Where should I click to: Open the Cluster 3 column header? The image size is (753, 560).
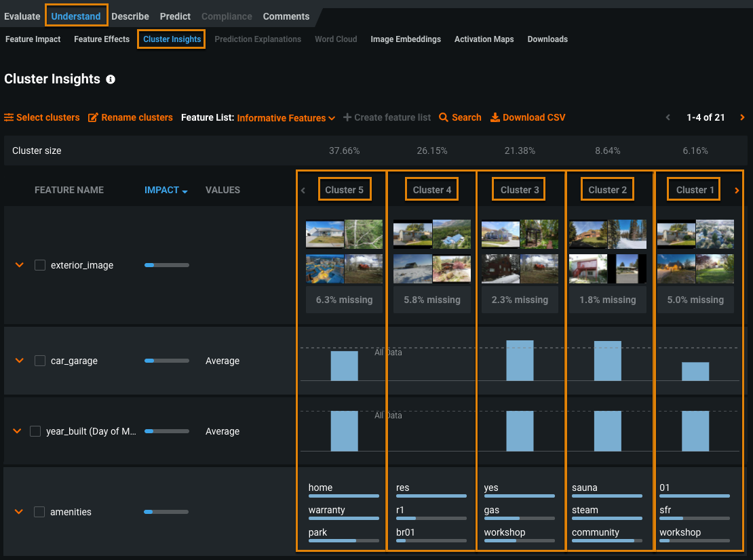tap(520, 190)
